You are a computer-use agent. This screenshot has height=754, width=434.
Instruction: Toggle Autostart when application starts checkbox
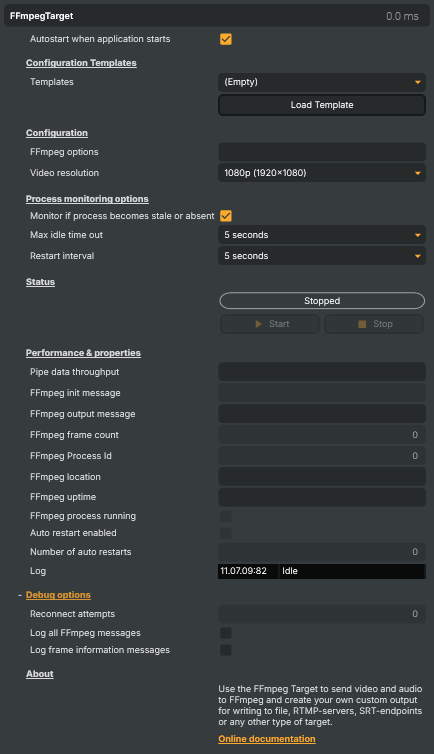click(225, 39)
